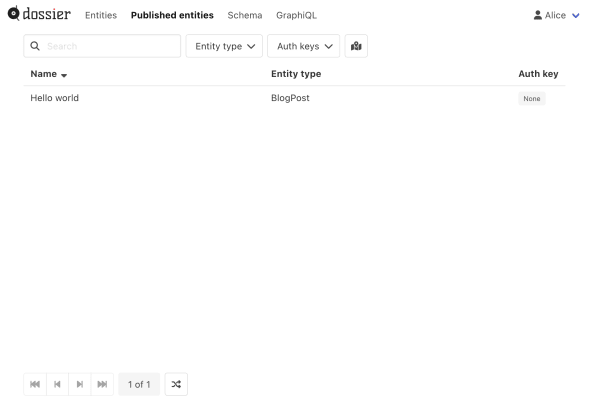
Task: Toggle the map view button
Action: (356, 46)
